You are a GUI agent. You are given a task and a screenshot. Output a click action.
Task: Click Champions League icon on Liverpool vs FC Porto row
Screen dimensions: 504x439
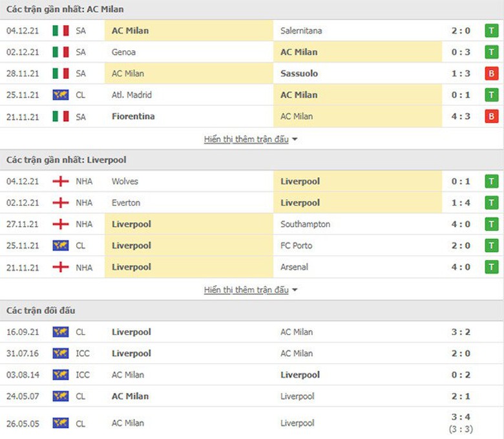click(61, 246)
